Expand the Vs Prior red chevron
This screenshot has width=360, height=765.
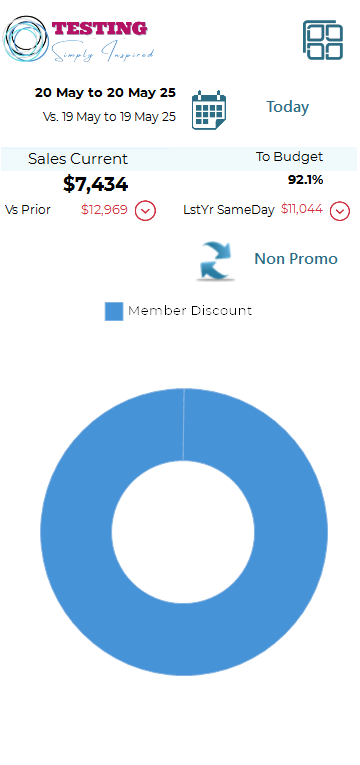pyautogui.click(x=145, y=211)
